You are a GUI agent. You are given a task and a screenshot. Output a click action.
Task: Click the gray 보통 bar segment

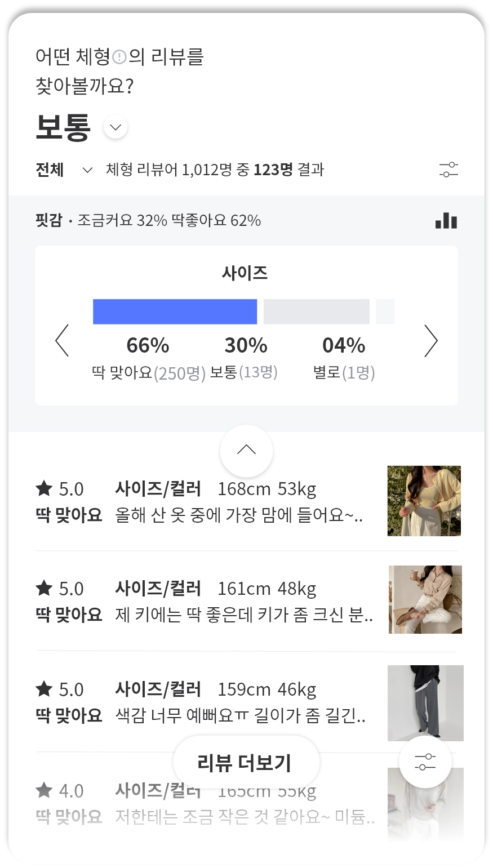coord(316,311)
